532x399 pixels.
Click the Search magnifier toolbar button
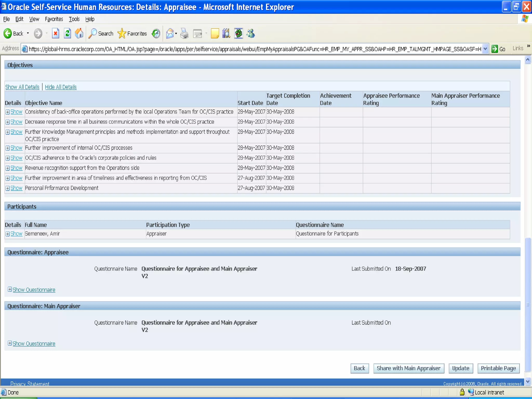[101, 34]
